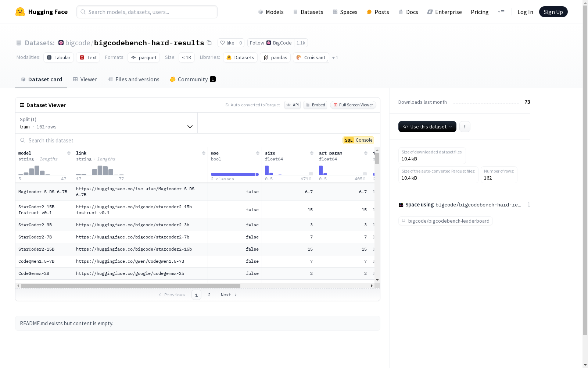Click the pandas library tag
The height and width of the screenshot is (368, 588).
click(275, 57)
